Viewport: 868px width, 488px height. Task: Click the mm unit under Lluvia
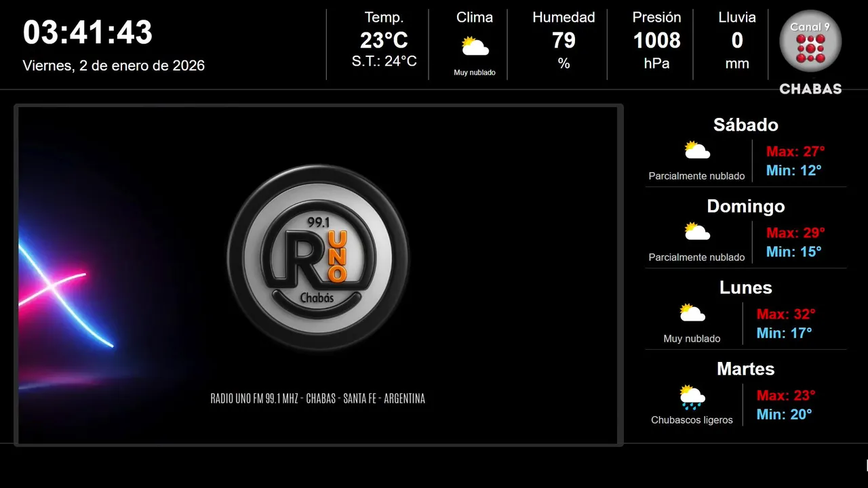point(737,64)
